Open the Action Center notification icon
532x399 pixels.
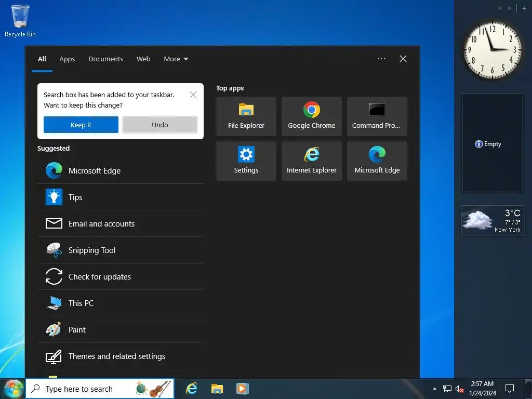point(510,389)
